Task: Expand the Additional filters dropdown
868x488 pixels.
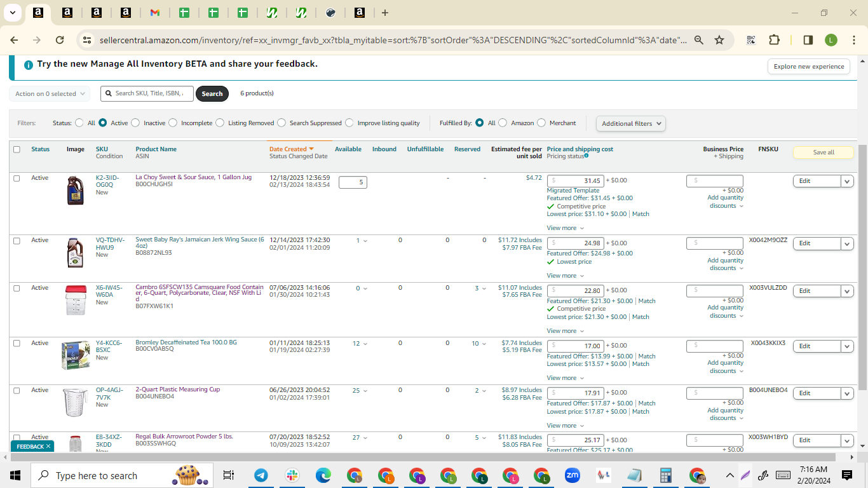Action: pos(630,123)
